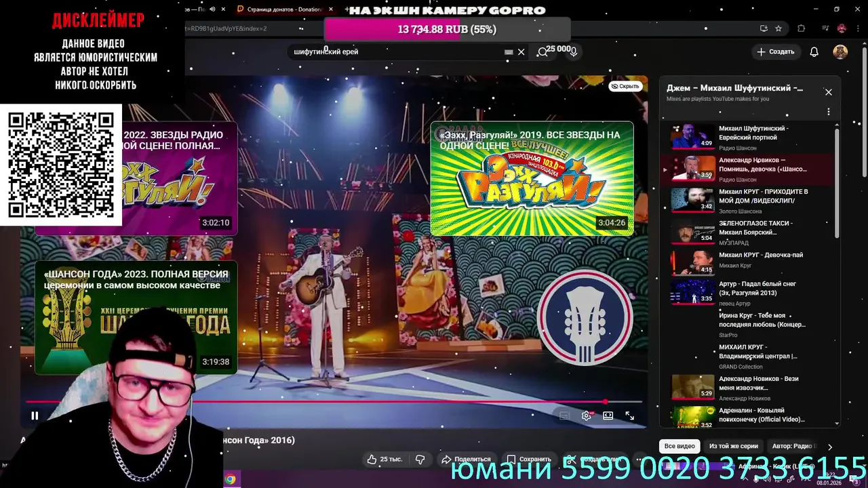Toggle subtitles in the video player

point(564,415)
